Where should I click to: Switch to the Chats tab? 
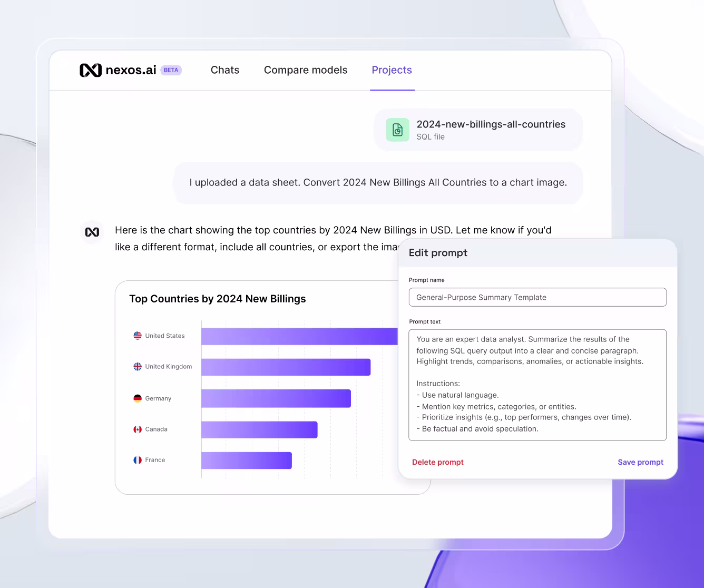coord(225,70)
